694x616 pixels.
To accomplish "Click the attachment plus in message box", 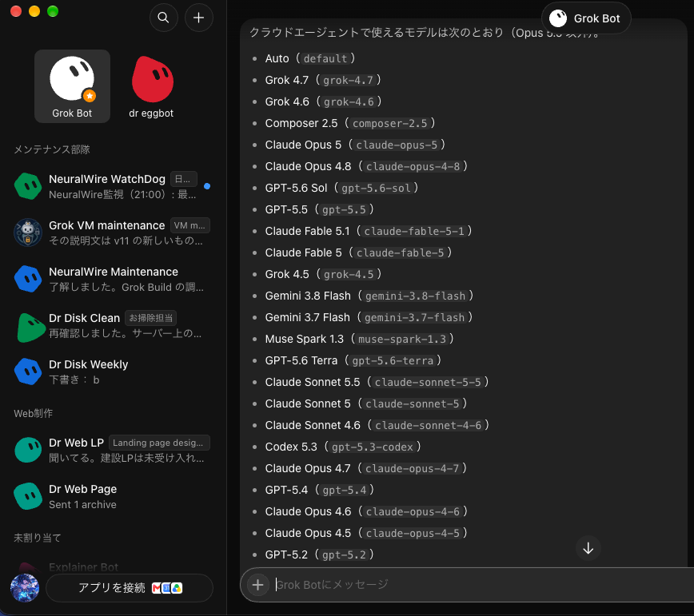I will [x=258, y=585].
